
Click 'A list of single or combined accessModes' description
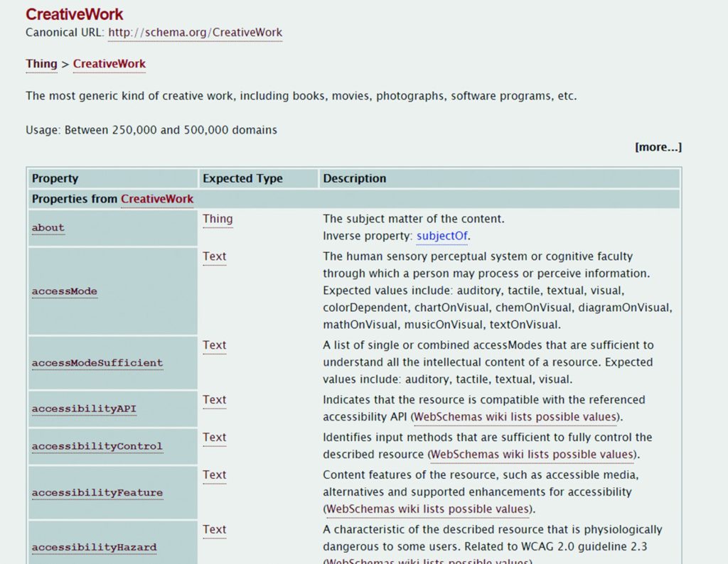coord(488,362)
